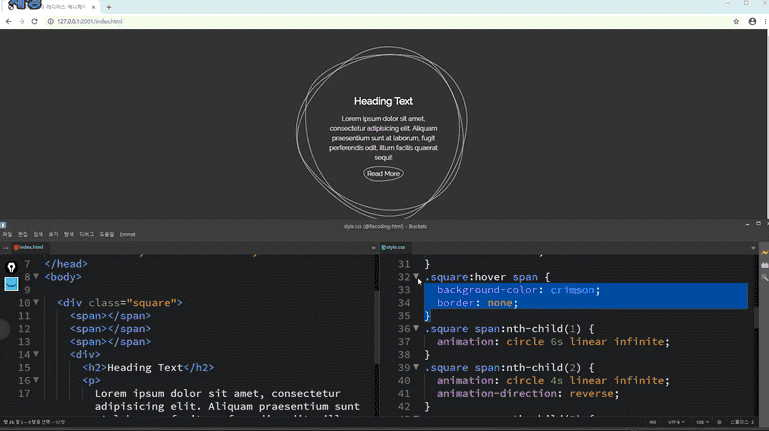Click the Read More button
769x431 pixels.
(x=383, y=174)
